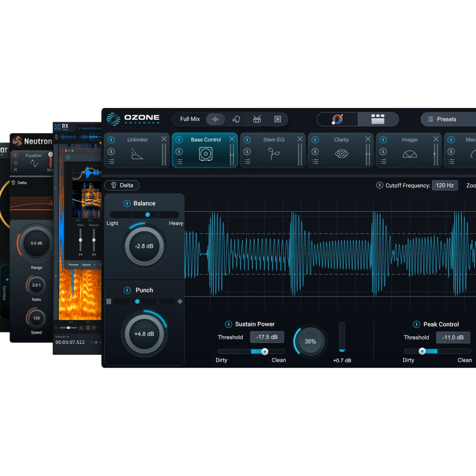Click the Peak Control Dirty-Clean slider handle
This screenshot has height=476, width=476.
point(422,351)
